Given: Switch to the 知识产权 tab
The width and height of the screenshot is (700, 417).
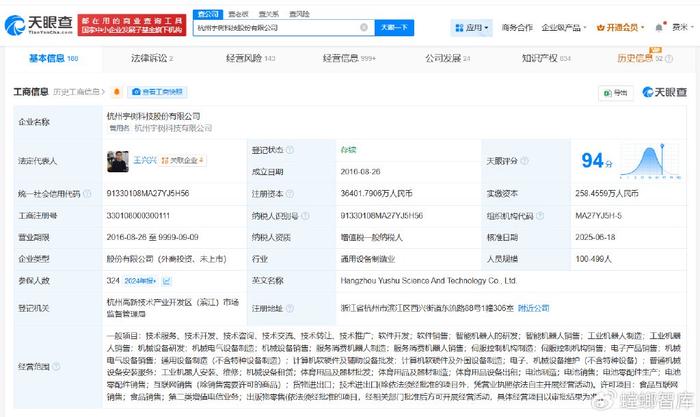Looking at the screenshot, I should pyautogui.click(x=546, y=58).
